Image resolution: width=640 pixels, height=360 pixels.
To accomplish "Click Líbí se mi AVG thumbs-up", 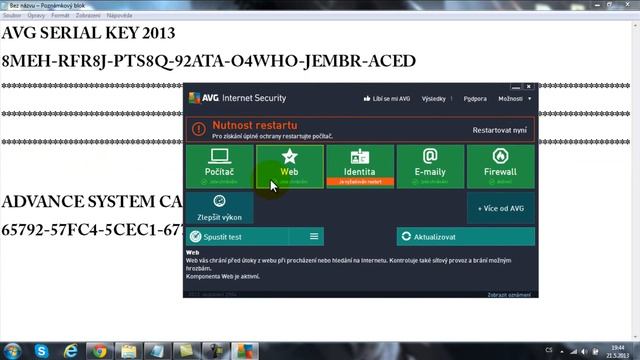I will click(387, 99).
